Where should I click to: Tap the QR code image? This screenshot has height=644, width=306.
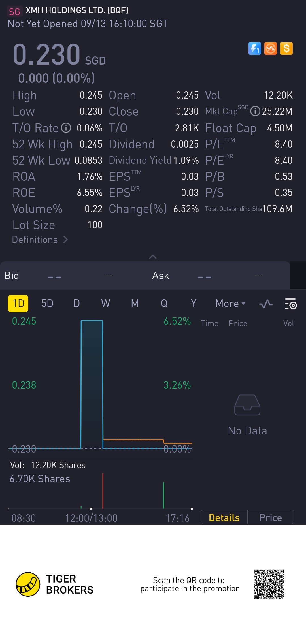269,584
